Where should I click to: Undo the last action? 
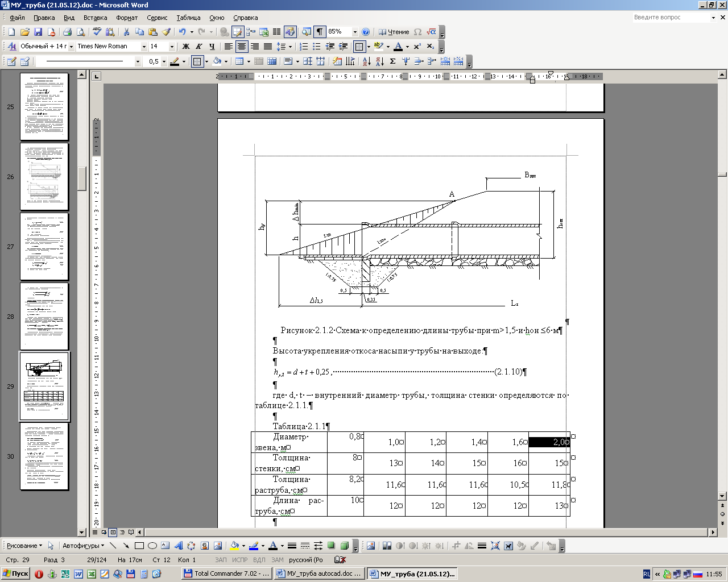coord(182,32)
